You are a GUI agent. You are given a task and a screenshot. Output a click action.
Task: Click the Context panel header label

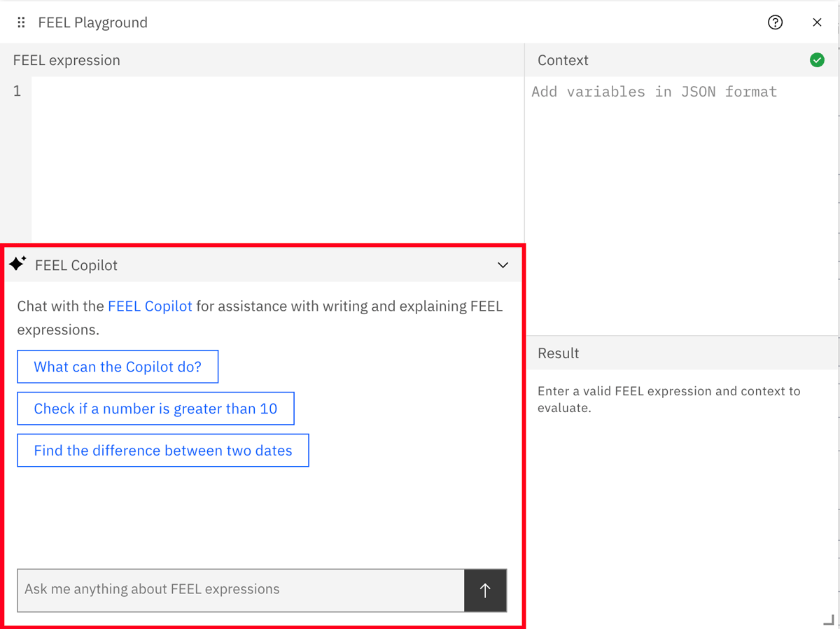click(563, 60)
